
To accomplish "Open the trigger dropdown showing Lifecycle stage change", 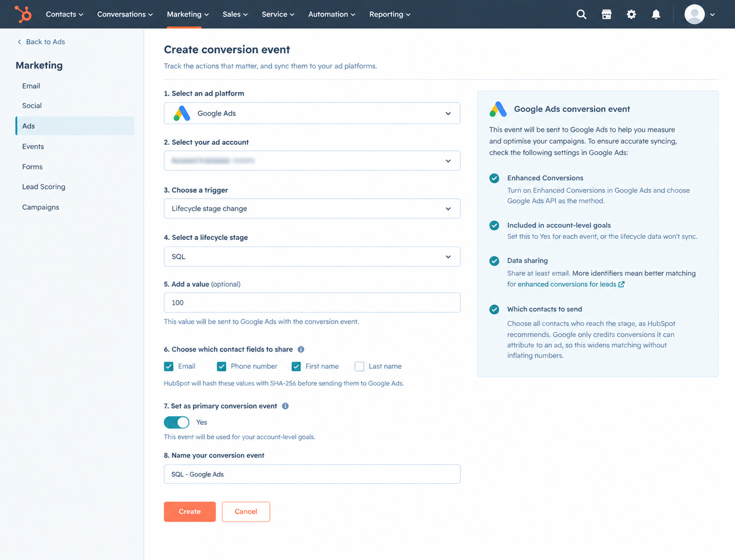I will pyautogui.click(x=312, y=209).
